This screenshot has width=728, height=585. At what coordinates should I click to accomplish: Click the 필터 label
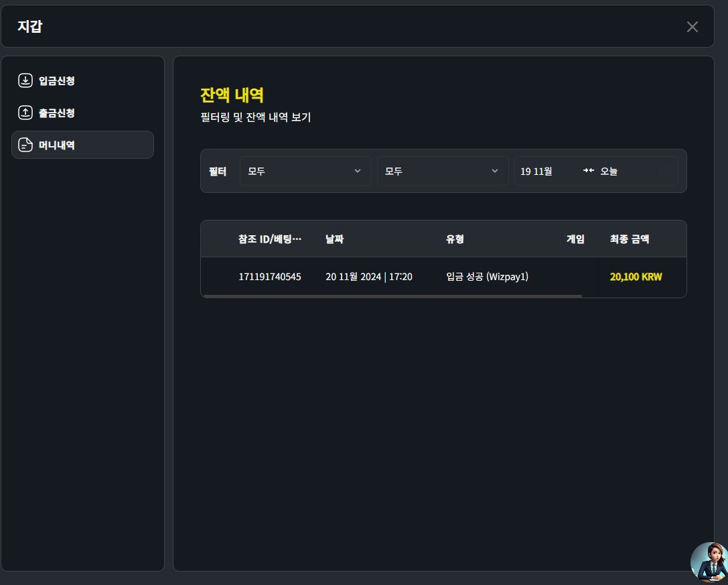217,172
